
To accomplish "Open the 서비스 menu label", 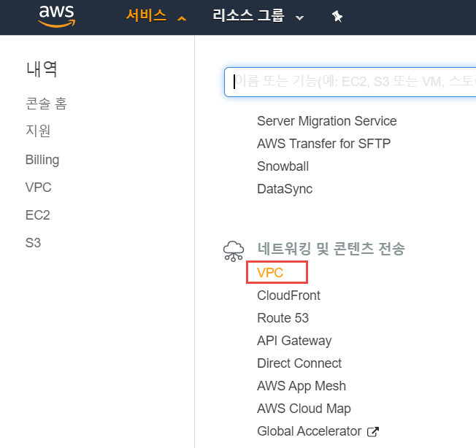I will click(146, 16).
